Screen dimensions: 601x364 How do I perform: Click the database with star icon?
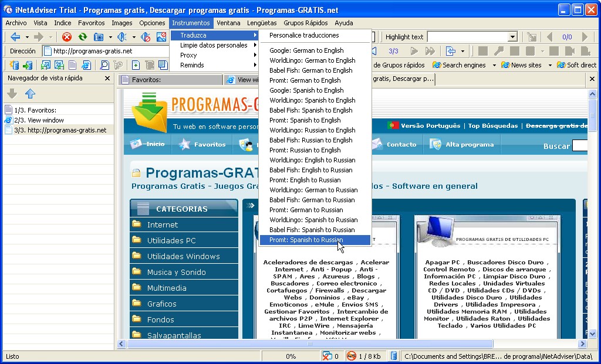click(14, 65)
